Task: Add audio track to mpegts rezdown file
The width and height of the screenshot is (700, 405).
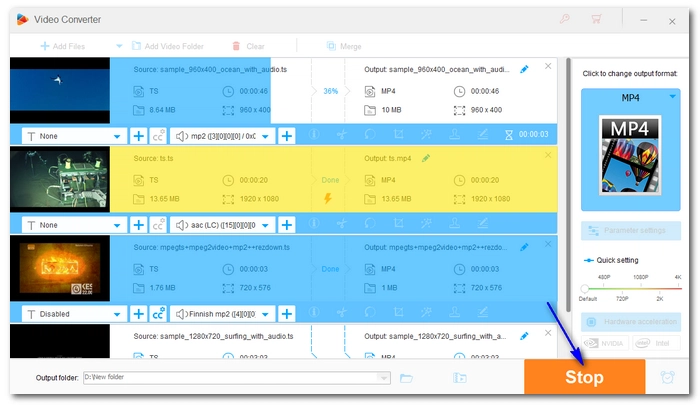Action: (x=287, y=313)
